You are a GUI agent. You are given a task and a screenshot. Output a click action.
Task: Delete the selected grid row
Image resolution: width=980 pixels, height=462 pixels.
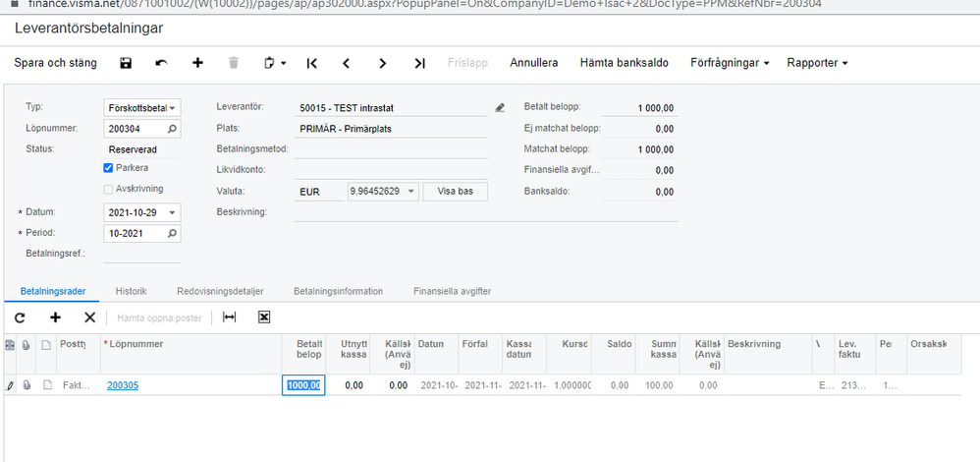(90, 318)
